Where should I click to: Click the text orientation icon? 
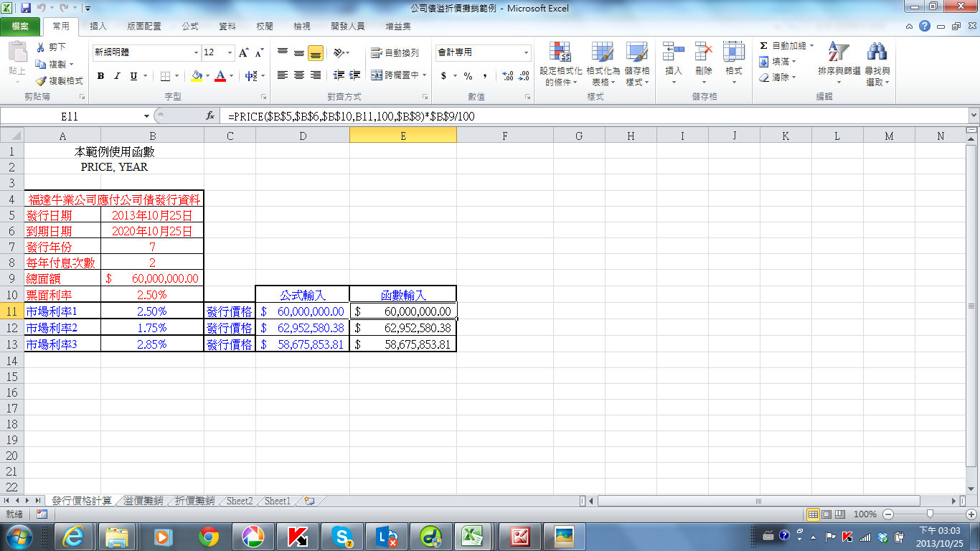point(339,52)
